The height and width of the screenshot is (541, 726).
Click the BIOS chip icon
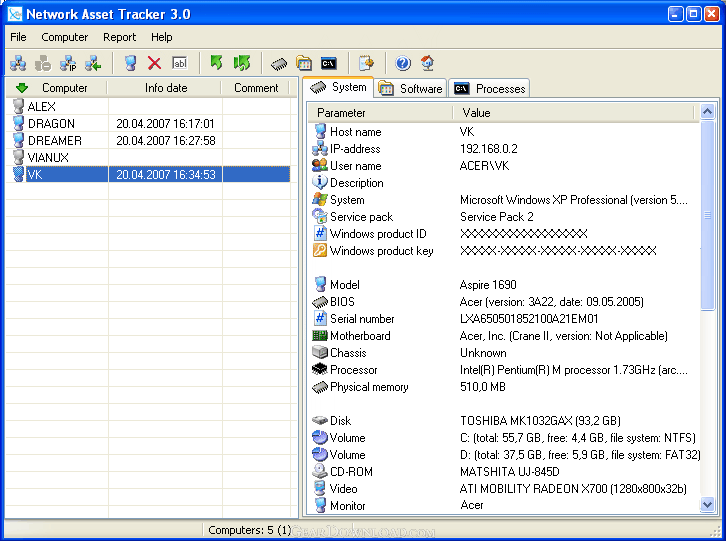[319, 302]
